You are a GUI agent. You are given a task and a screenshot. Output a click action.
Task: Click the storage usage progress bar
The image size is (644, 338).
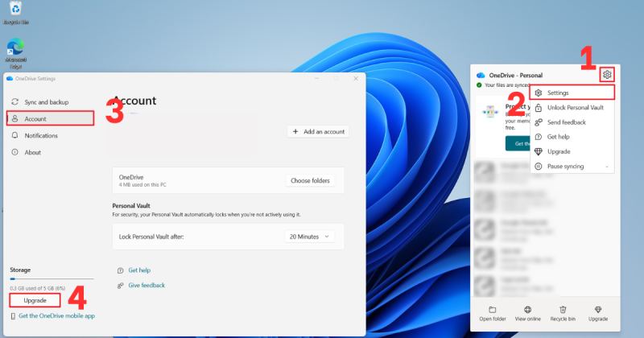52,279
